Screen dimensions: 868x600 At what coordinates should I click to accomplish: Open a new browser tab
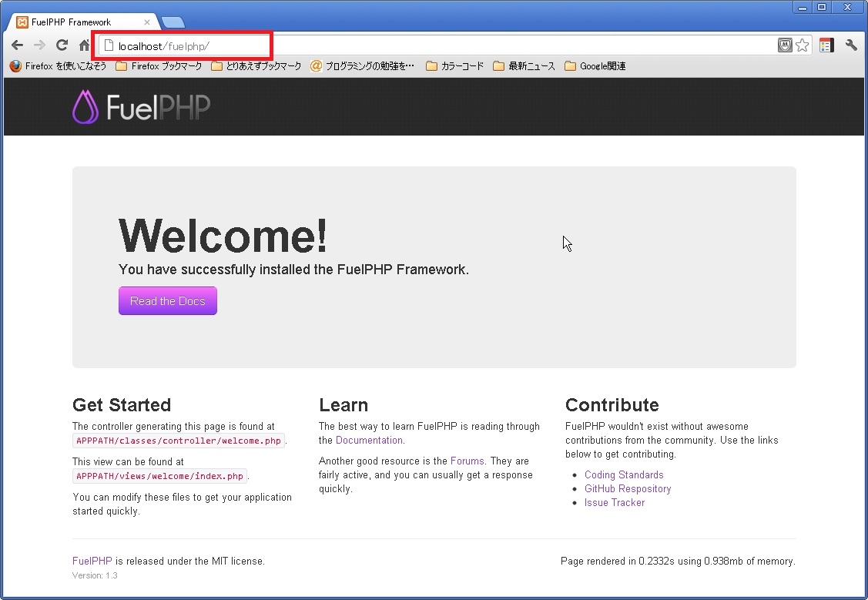click(x=173, y=22)
